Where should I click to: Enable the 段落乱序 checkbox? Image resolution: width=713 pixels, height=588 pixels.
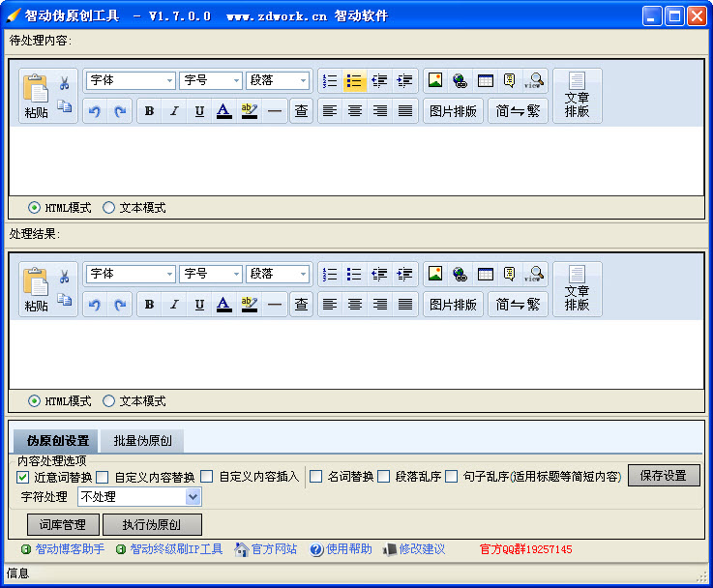tap(384, 476)
